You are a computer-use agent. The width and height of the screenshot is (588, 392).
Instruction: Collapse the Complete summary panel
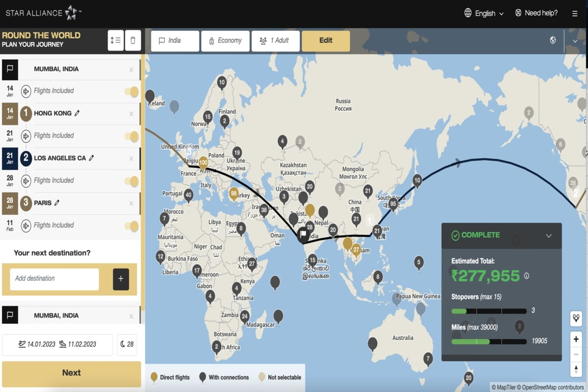click(549, 236)
